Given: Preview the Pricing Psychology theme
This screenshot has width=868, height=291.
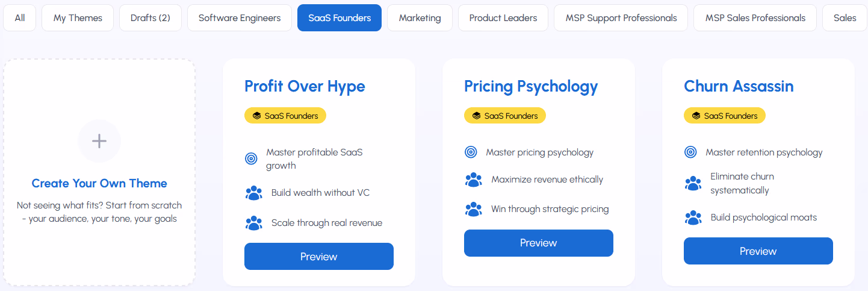Looking at the screenshot, I should [539, 243].
